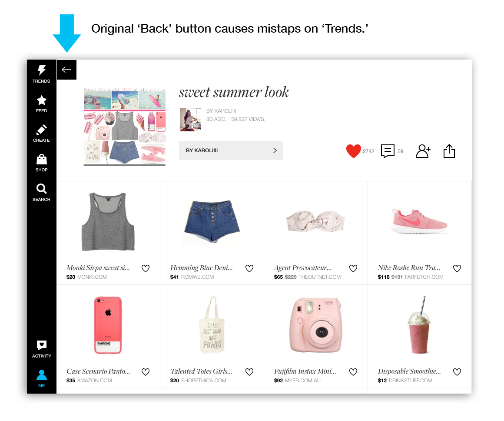
Task: Open the Me profile tab
Action: point(41,378)
